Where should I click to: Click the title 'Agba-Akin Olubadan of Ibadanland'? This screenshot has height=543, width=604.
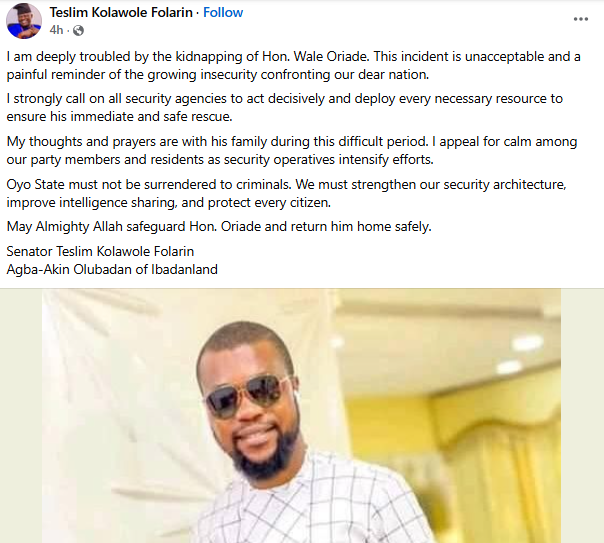(x=112, y=268)
